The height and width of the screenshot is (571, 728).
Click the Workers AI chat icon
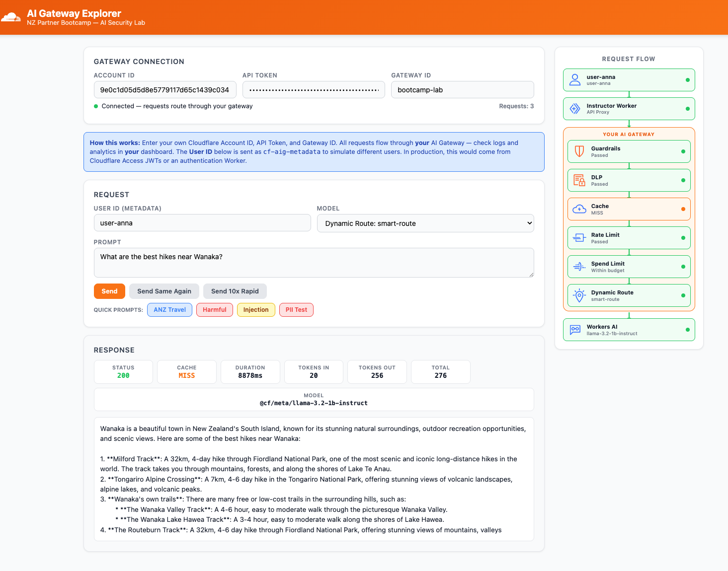(575, 330)
